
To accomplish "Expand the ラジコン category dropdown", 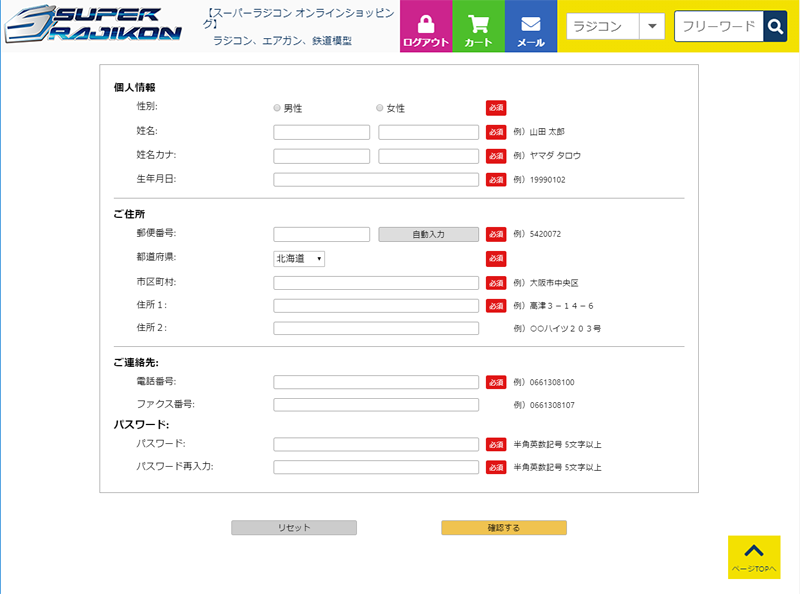I will coord(651,27).
